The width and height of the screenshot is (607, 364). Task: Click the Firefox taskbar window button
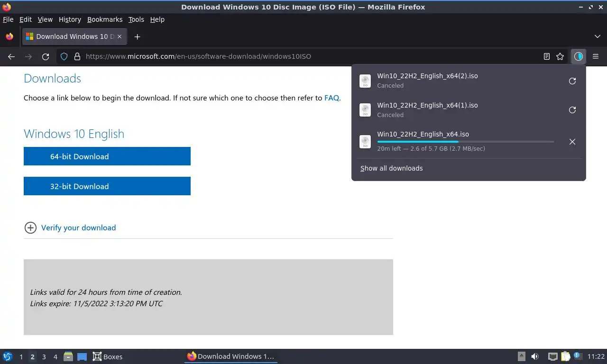coord(231,356)
